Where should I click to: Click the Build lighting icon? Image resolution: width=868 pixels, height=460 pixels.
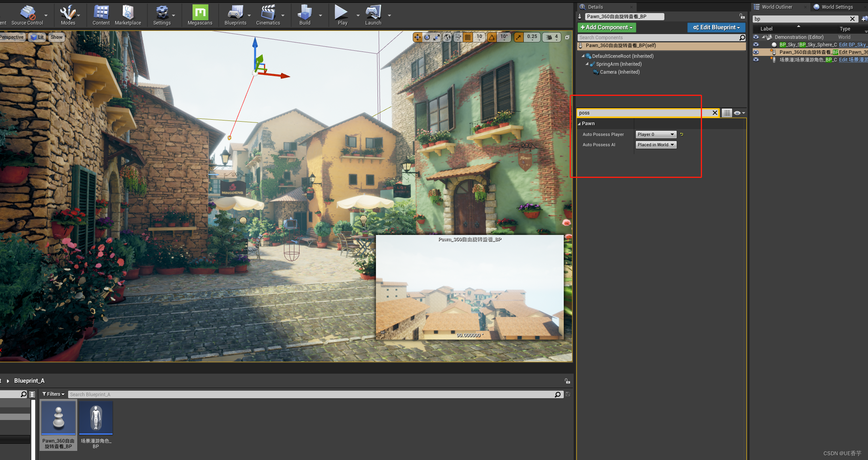coord(305,15)
